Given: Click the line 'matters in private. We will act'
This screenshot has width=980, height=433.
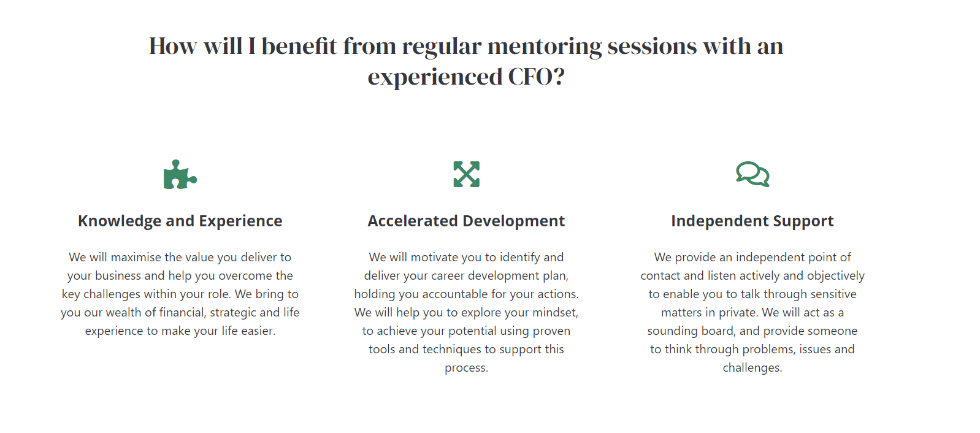Looking at the screenshot, I should [x=752, y=312].
